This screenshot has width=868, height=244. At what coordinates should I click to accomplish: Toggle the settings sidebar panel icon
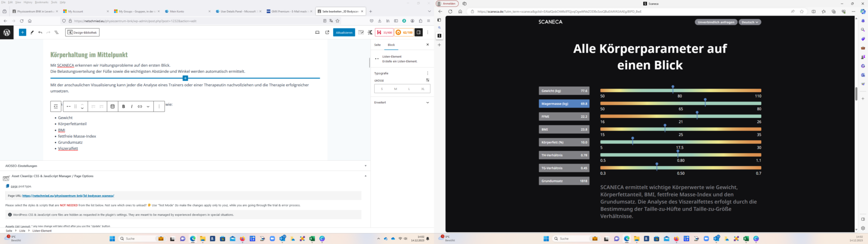[419, 33]
